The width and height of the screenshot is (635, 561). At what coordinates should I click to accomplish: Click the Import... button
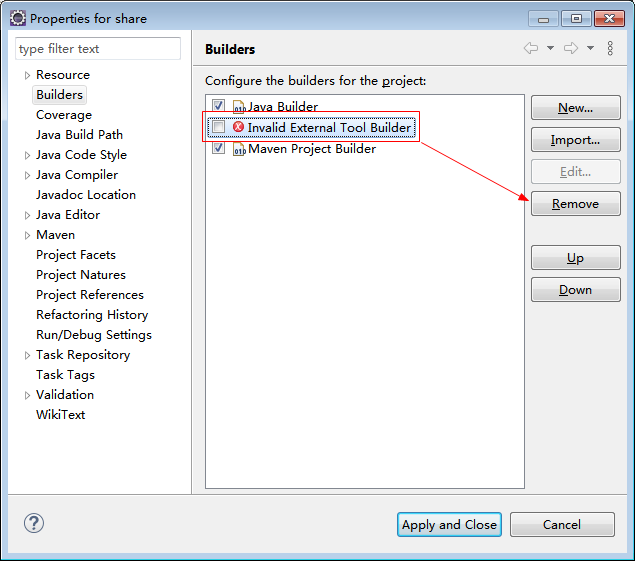click(x=575, y=140)
